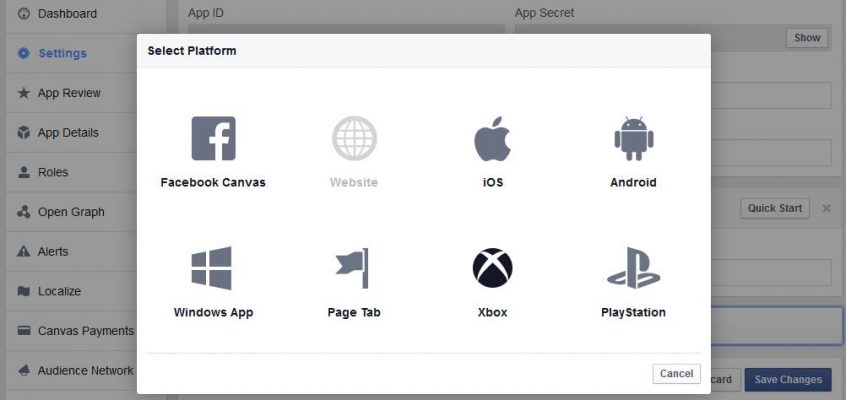Click the Roles person icon

(x=24, y=172)
